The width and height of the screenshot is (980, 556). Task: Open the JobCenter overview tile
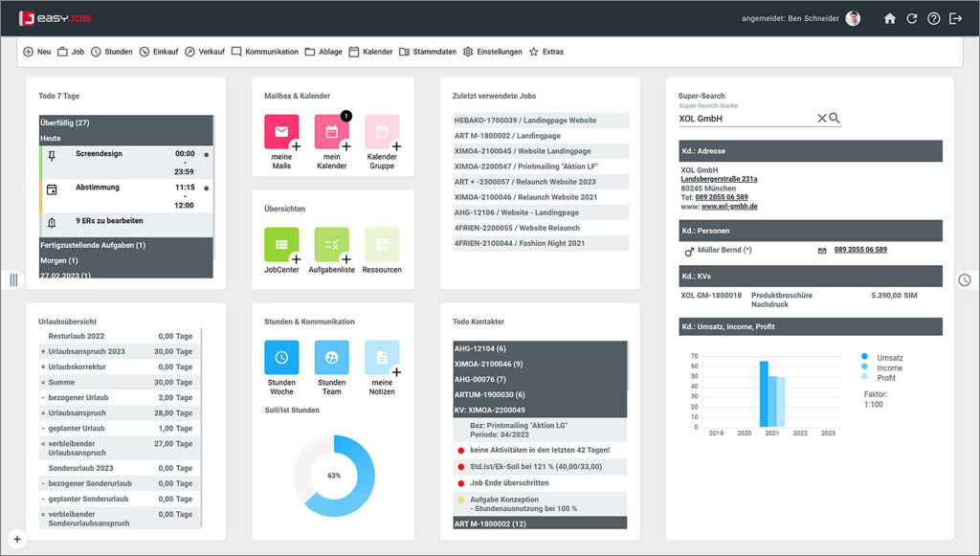click(281, 245)
